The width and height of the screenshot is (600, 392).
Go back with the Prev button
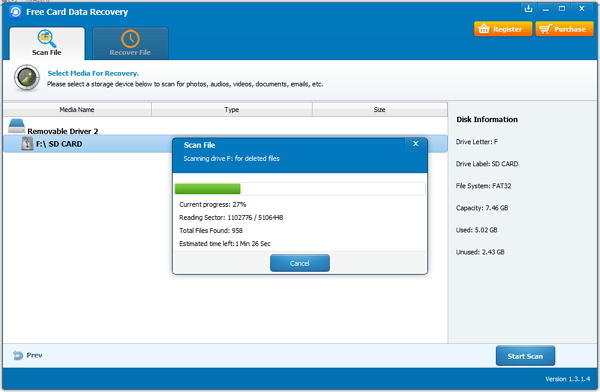point(28,355)
